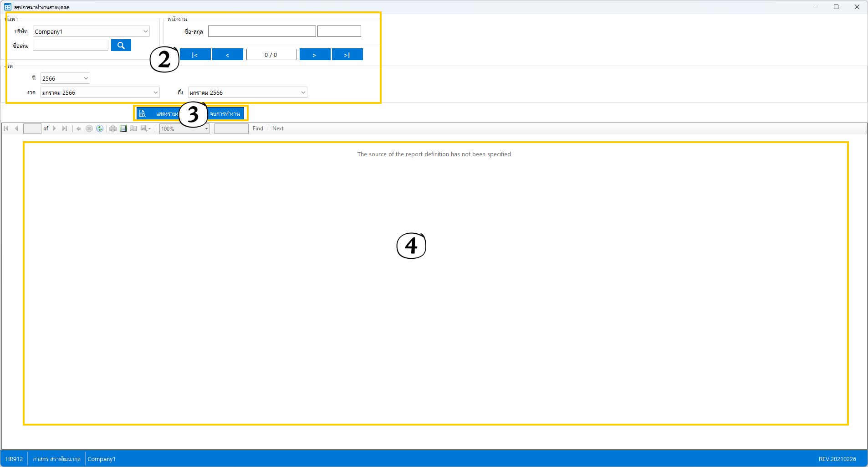868x467 pixels.
Task: Jump to first employee record button
Action: pos(195,55)
